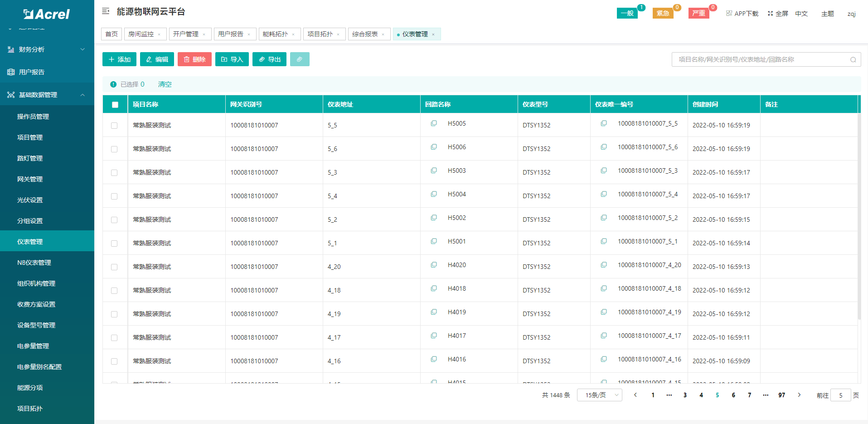
Task: Click the search magnifier icon
Action: pyautogui.click(x=853, y=59)
